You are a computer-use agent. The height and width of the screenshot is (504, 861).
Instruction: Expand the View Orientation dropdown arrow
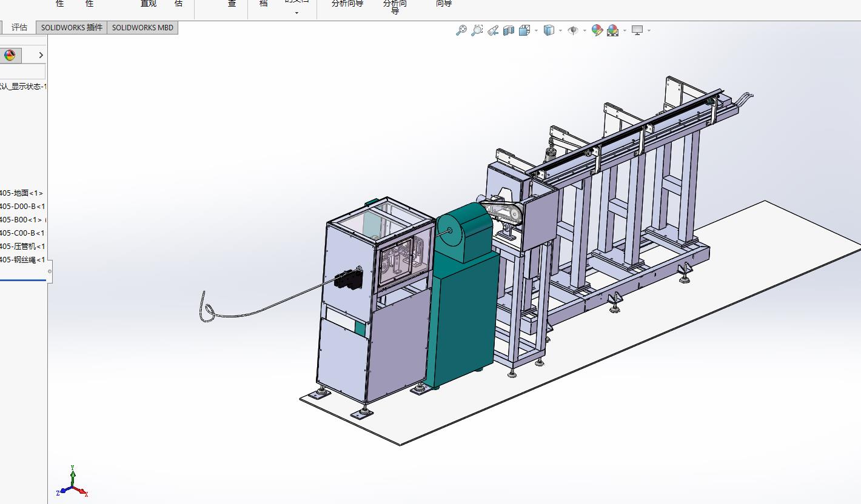point(536,30)
